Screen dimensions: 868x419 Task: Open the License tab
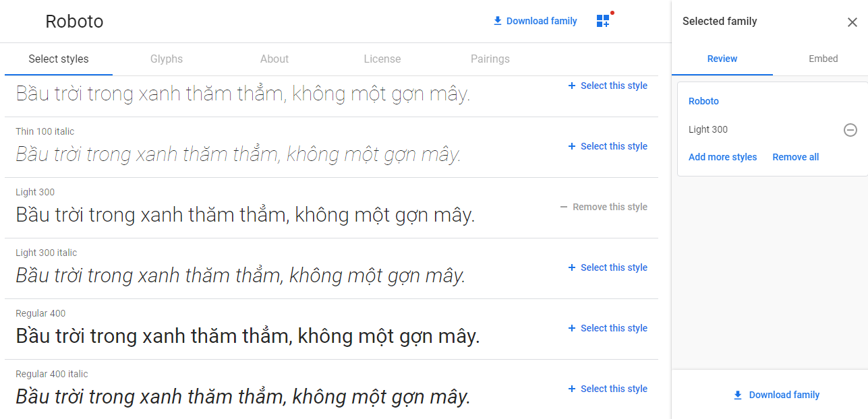[382, 59]
